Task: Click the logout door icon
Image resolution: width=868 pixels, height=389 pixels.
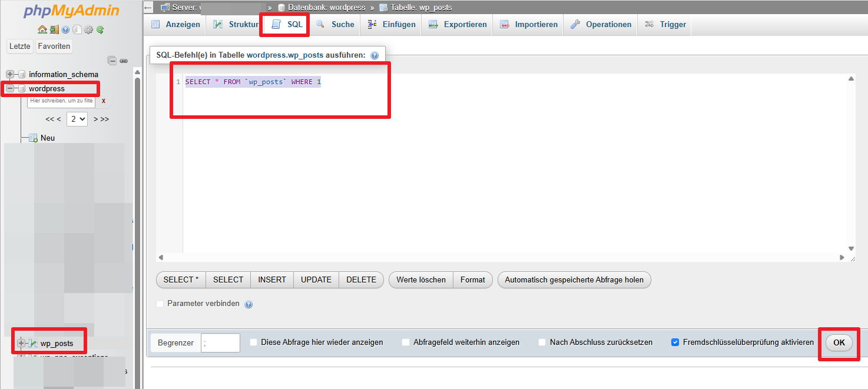Action: point(54,29)
